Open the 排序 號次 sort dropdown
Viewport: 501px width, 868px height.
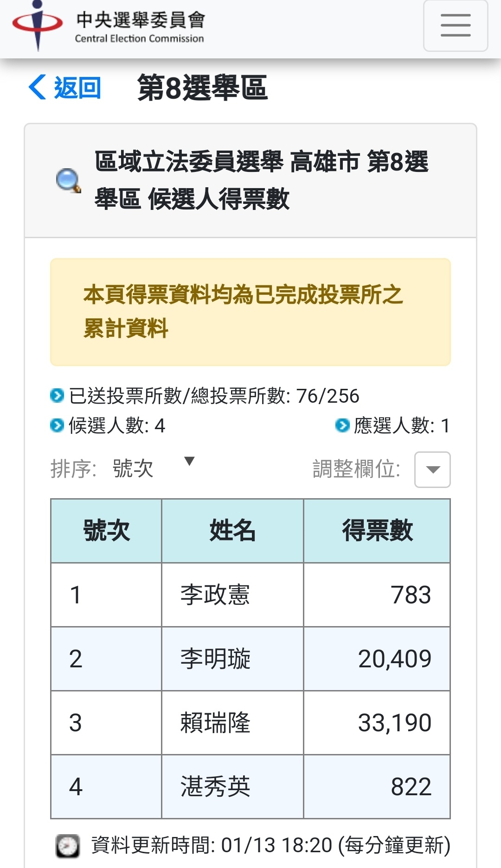click(x=153, y=469)
